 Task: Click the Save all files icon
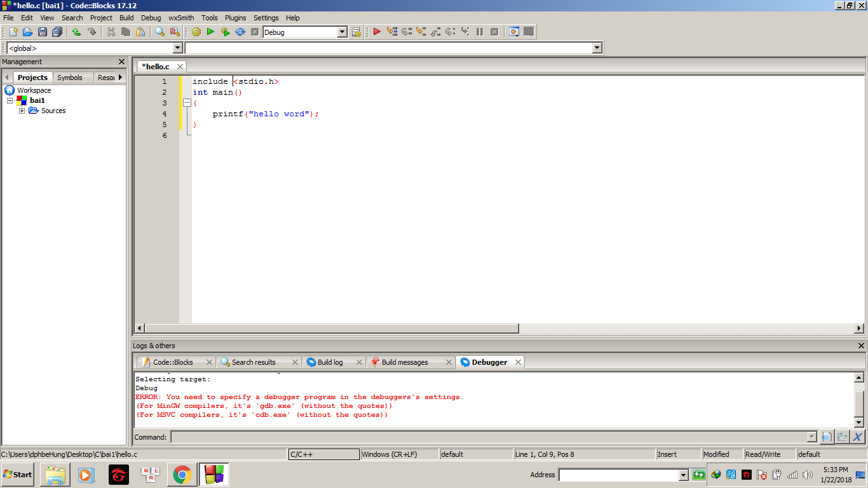57,32
